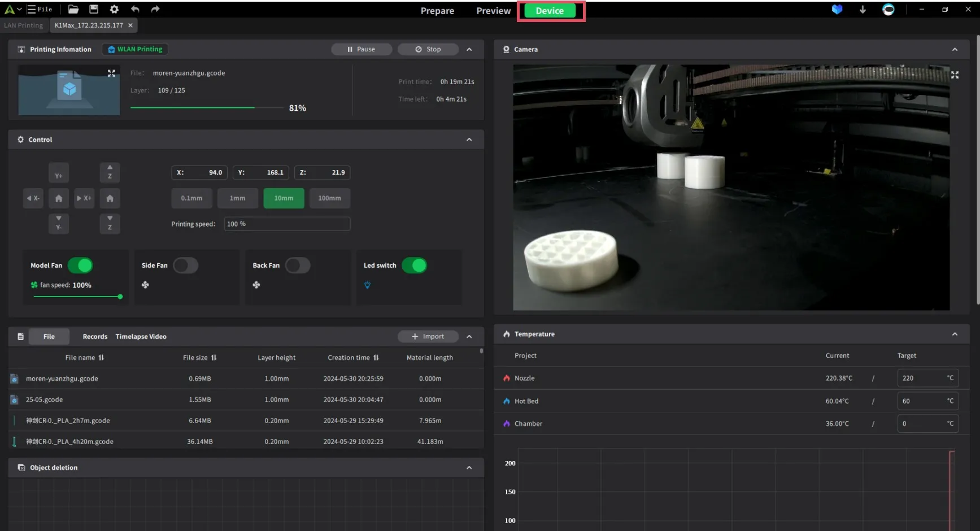980x531 pixels.
Task: Collapse the Camera panel
Action: coord(955,50)
